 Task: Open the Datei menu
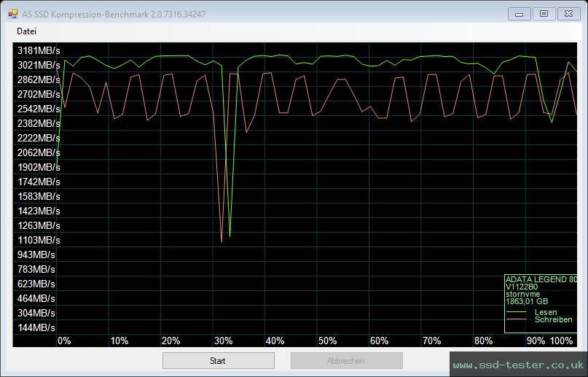26,31
